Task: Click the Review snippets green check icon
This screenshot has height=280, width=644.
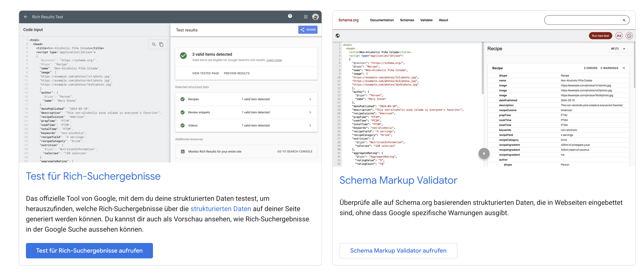Action: coord(183,112)
